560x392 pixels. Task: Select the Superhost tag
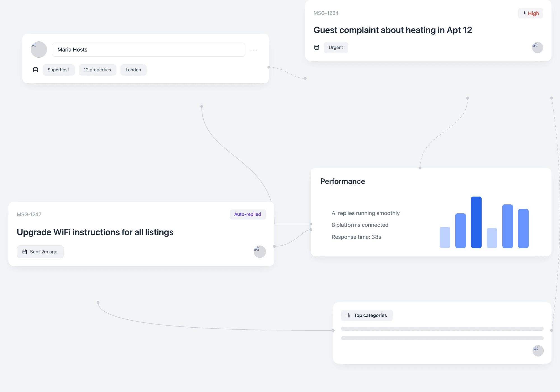(59, 70)
